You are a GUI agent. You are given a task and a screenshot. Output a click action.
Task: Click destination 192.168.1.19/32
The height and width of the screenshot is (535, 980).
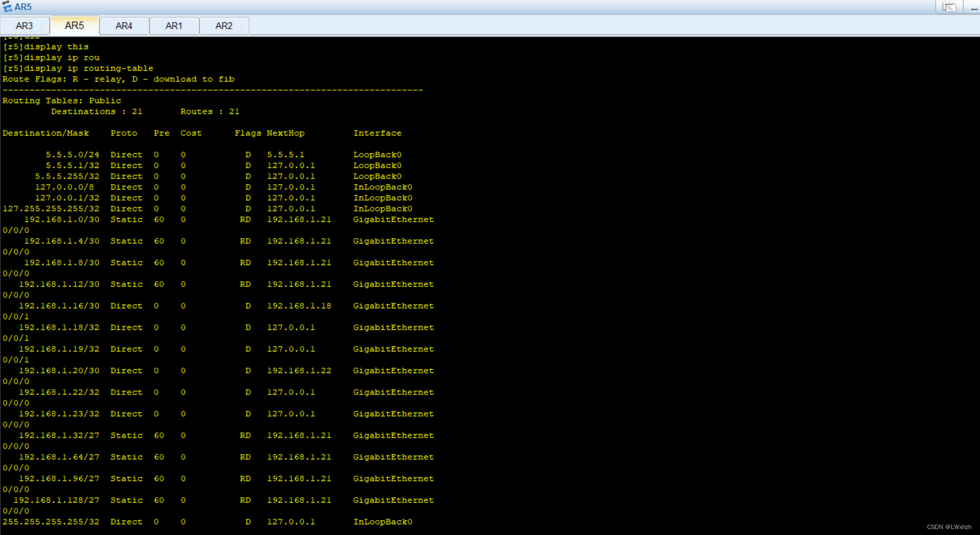point(59,349)
